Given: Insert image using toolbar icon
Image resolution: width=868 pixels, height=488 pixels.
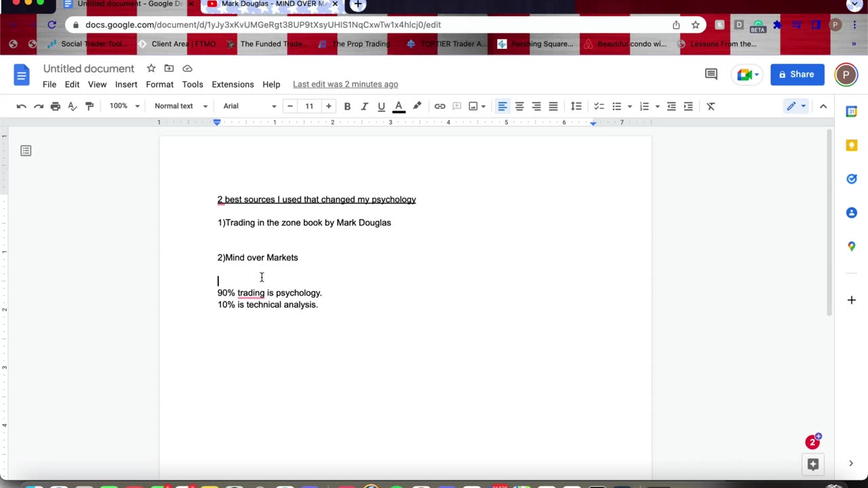Looking at the screenshot, I should (473, 106).
